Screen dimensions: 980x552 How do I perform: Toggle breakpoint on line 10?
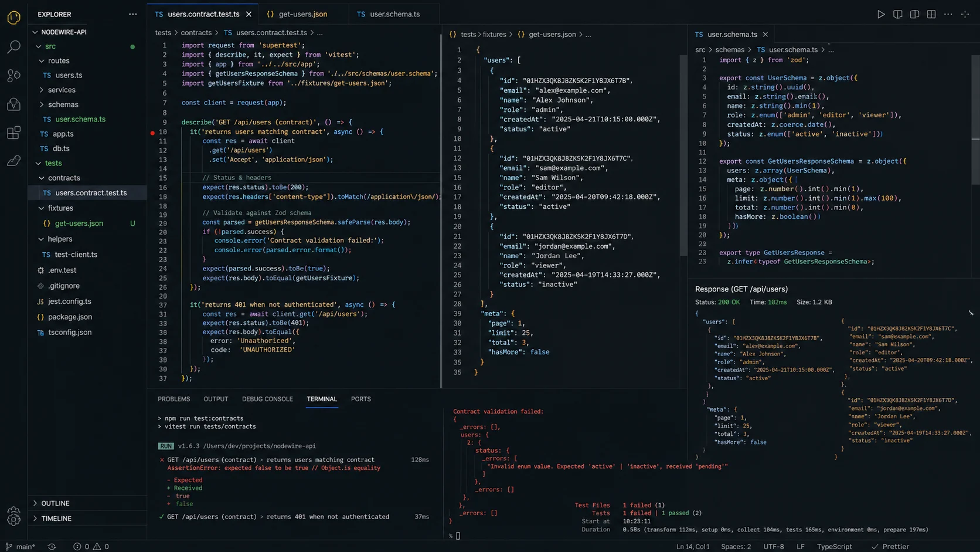[152, 132]
